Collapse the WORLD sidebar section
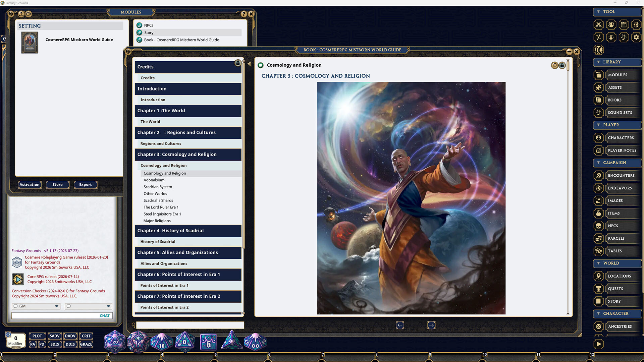The height and width of the screenshot is (362, 644). pos(617,263)
